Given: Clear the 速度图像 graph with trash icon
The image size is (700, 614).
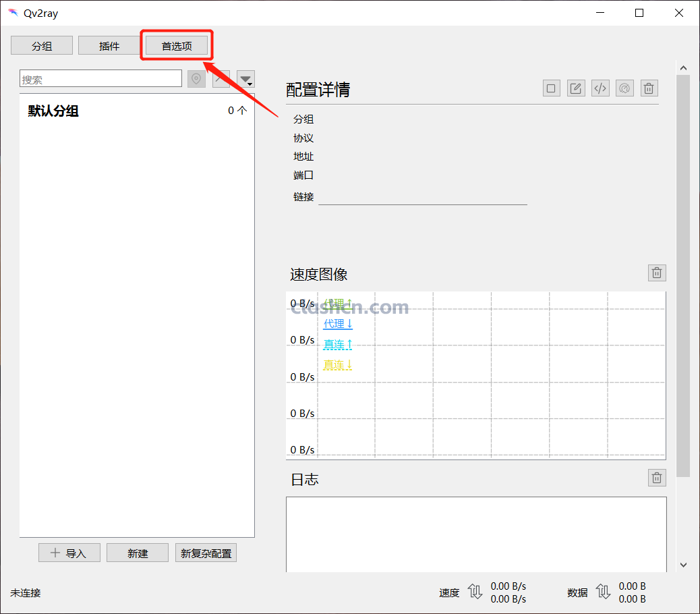Looking at the screenshot, I should 657,273.
